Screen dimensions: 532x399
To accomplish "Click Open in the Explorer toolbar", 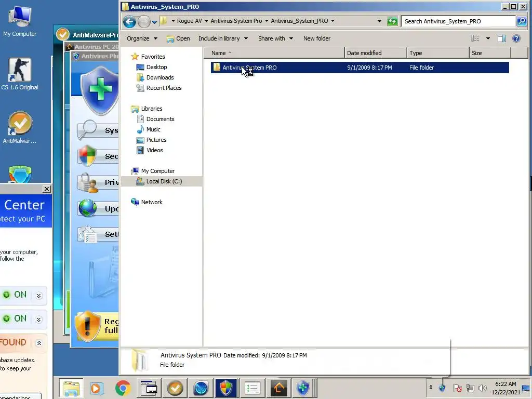I will [178, 38].
